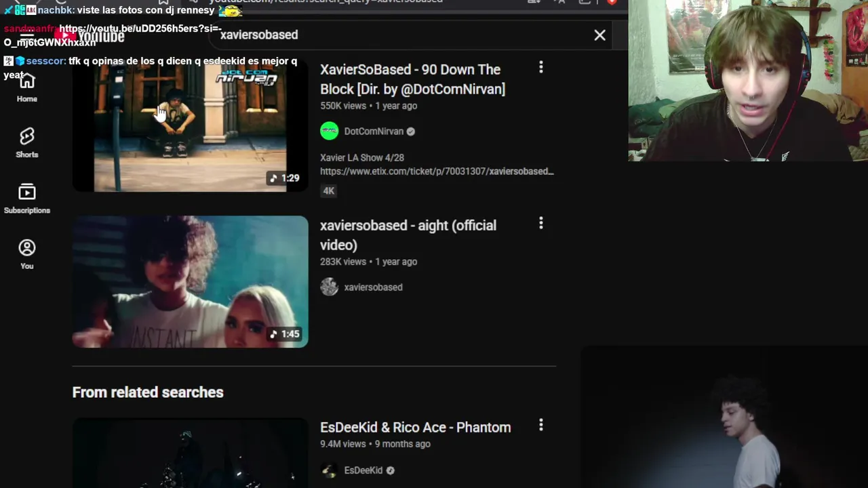The width and height of the screenshot is (868, 488).
Task: Play the EsDeeKid Phantom thumbnail
Action: pos(190,453)
